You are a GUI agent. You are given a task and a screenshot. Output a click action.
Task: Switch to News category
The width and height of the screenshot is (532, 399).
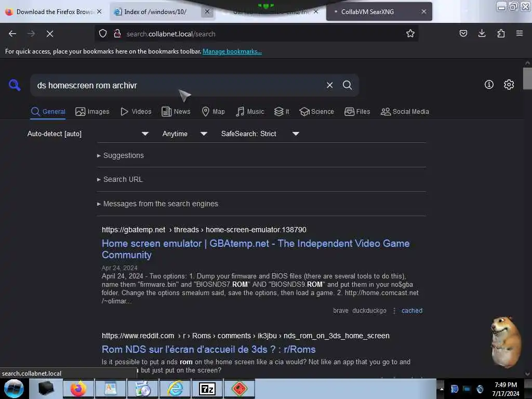[x=176, y=112]
